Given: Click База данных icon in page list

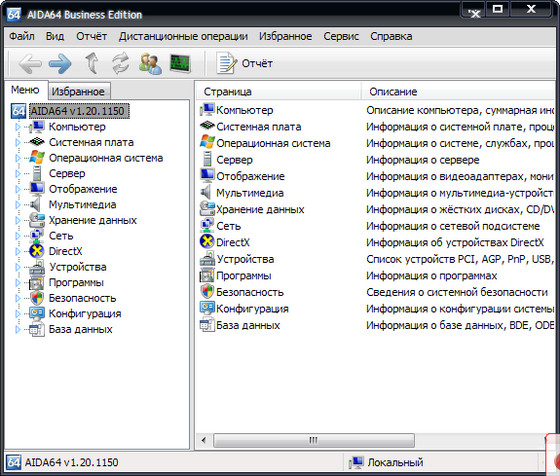Looking at the screenshot, I should tap(207, 325).
